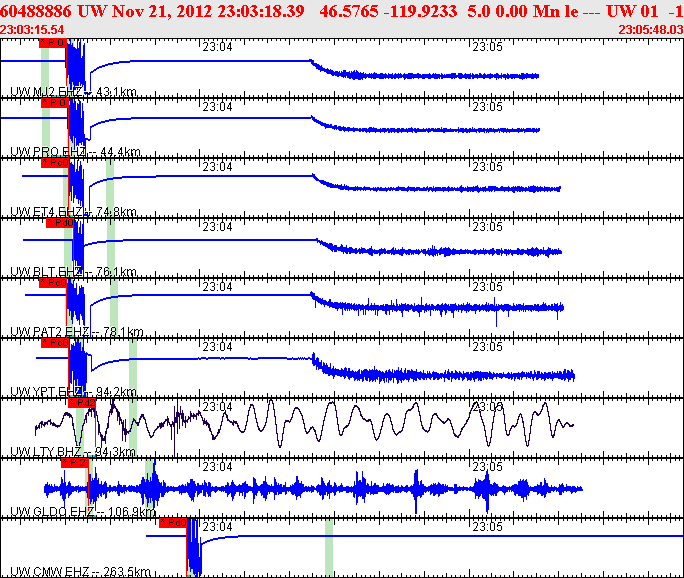Click the green predicted-arrival bar on CMW trace

[329, 548]
